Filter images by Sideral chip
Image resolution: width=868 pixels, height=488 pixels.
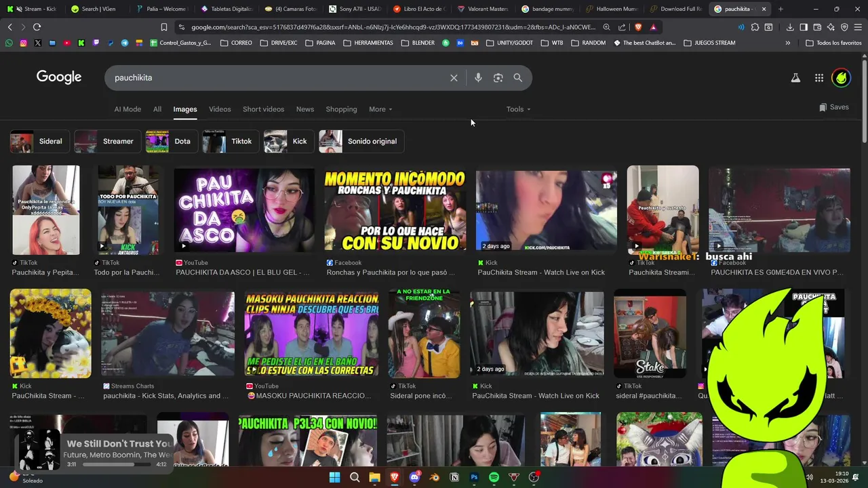[x=39, y=141]
